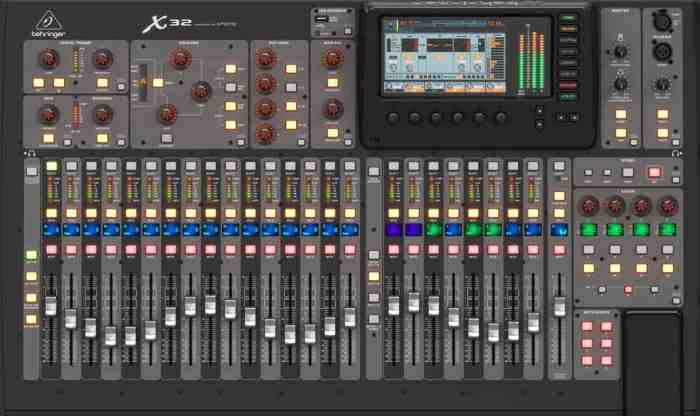The width and height of the screenshot is (700, 416).
Task: Click the sixth encoder under the display
Action: point(501,118)
